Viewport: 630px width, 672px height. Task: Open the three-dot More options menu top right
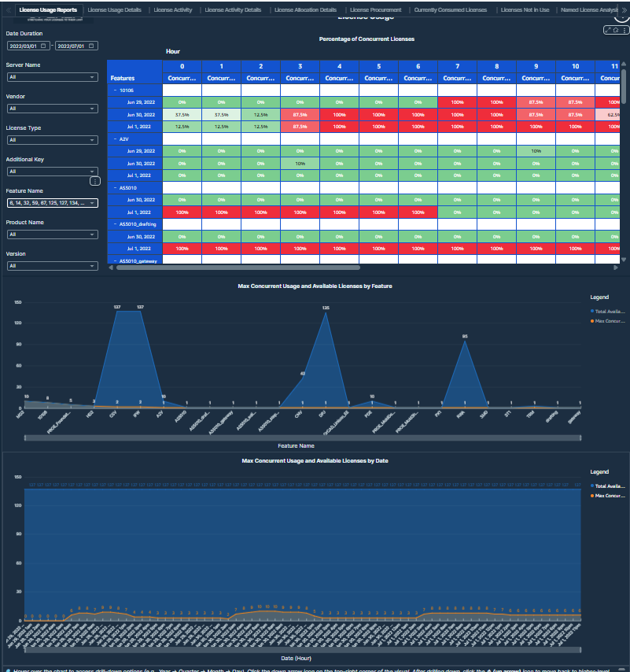[624, 31]
